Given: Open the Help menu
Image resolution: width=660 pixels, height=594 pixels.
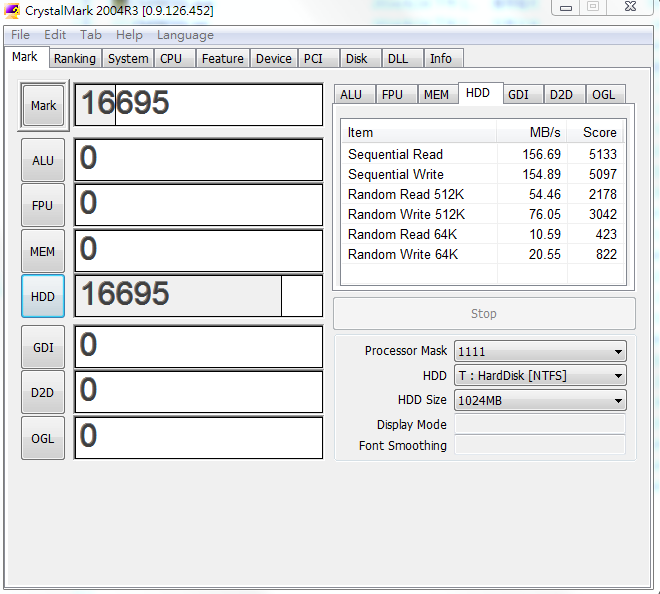Looking at the screenshot, I should click(x=129, y=35).
